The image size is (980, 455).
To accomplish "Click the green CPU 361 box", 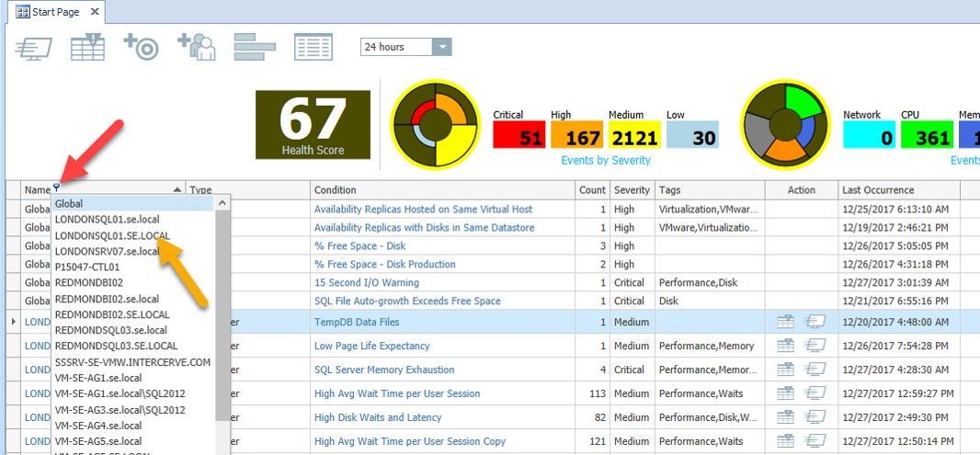I will point(927,134).
